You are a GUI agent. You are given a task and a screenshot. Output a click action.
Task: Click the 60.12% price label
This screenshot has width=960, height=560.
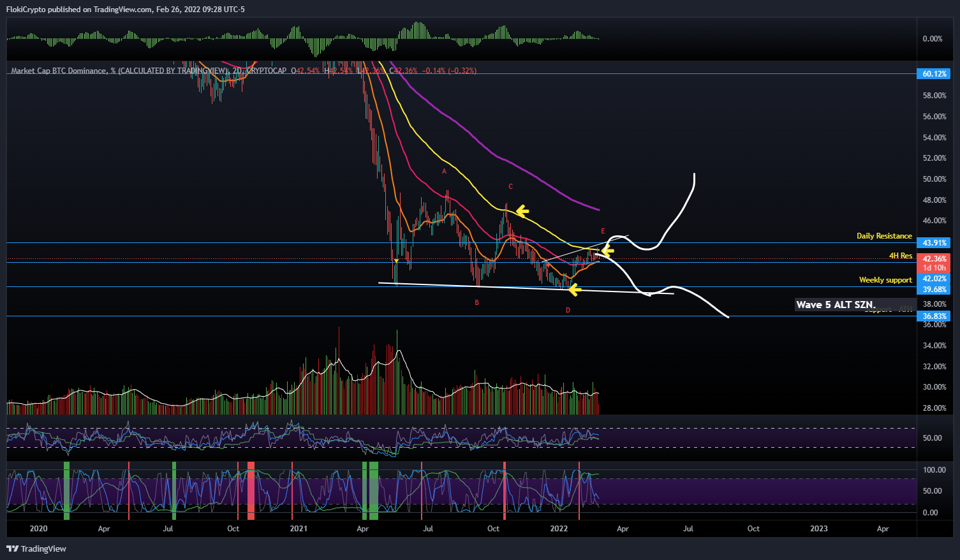coord(934,74)
